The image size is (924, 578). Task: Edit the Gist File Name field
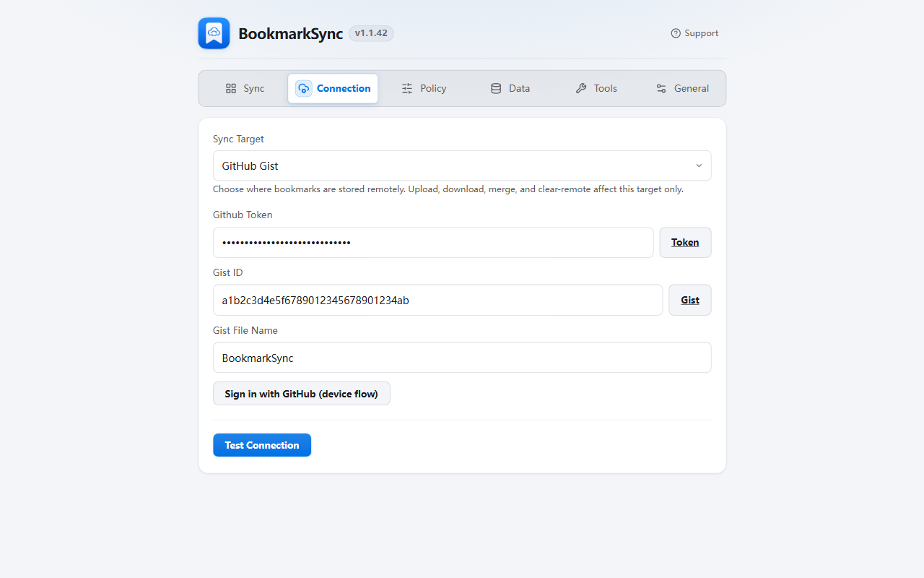point(462,358)
